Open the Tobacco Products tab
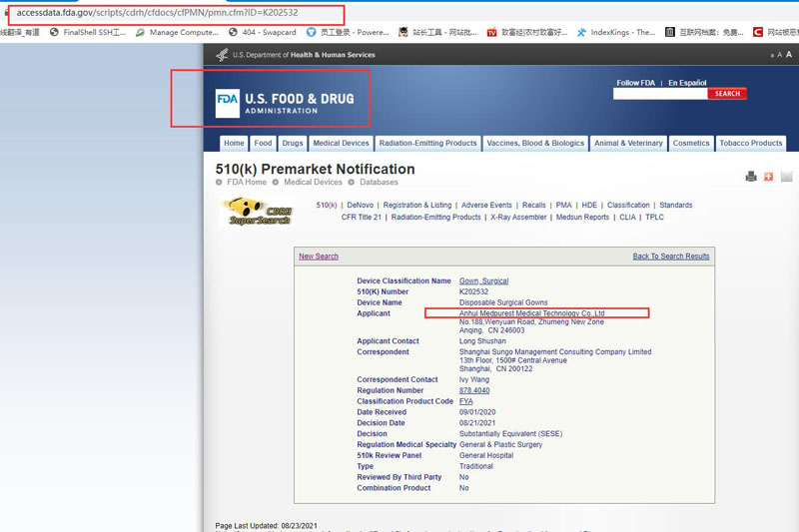The width and height of the screenshot is (799, 532). pos(751,143)
